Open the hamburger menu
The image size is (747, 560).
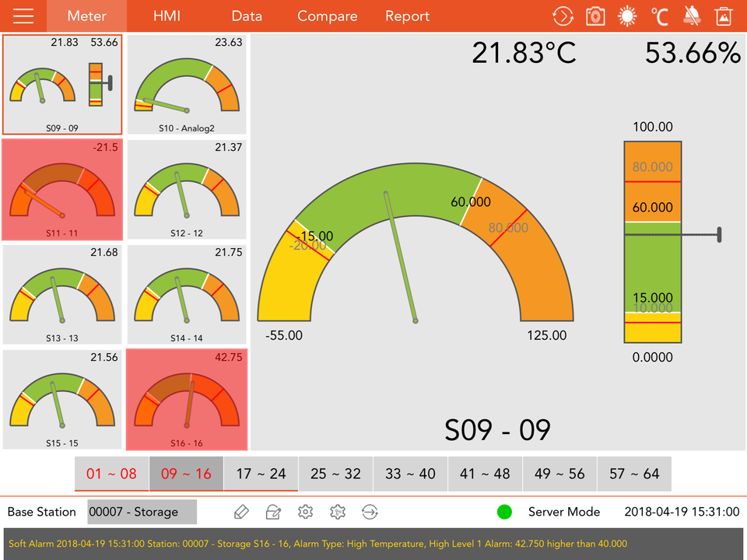[23, 16]
